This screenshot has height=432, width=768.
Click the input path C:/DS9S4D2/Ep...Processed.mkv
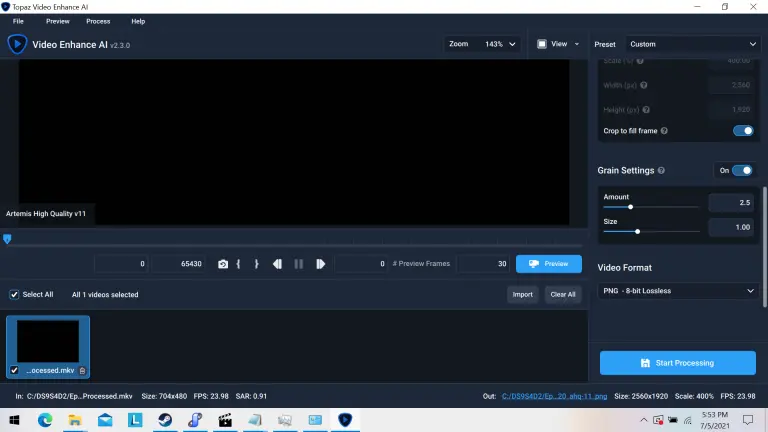[x=80, y=396]
